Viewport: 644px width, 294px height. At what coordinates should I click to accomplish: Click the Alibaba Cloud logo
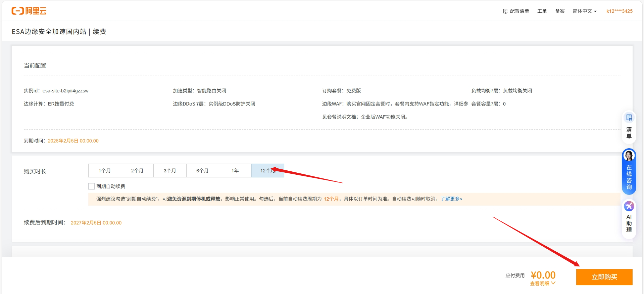[x=29, y=11]
